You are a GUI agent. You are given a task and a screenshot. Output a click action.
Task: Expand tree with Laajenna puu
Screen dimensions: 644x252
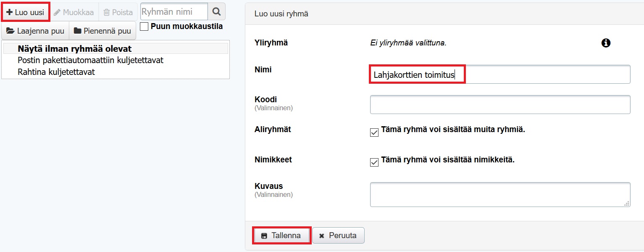click(x=35, y=31)
